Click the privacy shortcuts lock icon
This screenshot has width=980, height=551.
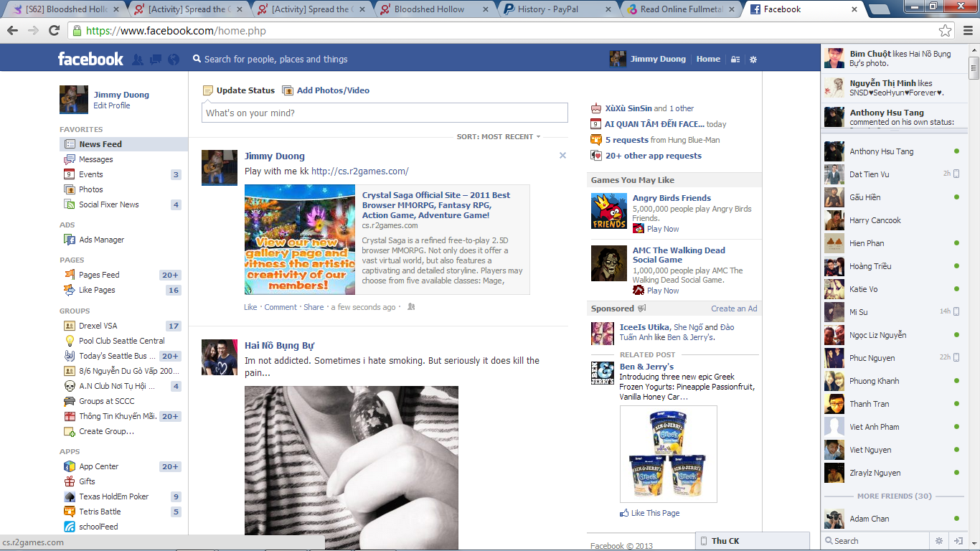click(735, 60)
